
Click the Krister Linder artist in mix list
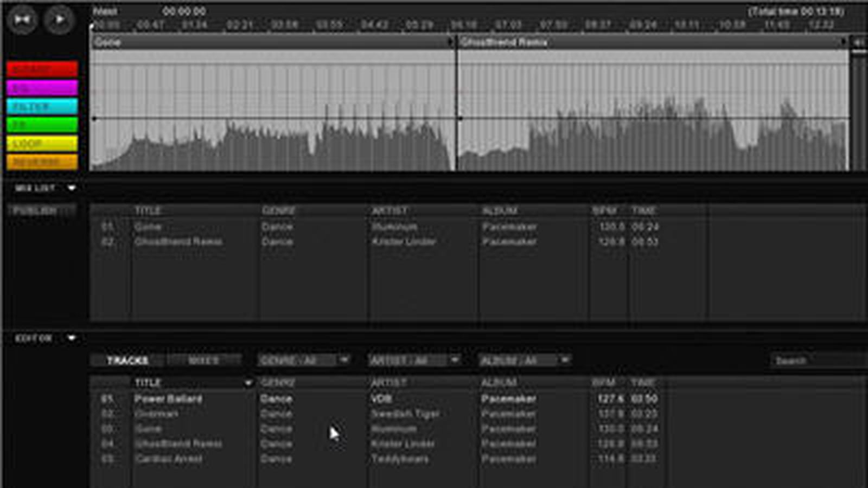tap(404, 242)
